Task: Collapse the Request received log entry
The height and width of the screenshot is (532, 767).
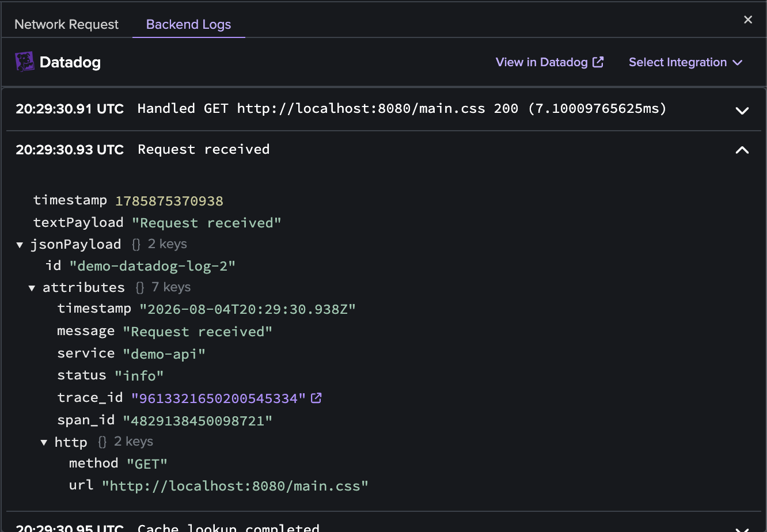Action: [x=742, y=150]
